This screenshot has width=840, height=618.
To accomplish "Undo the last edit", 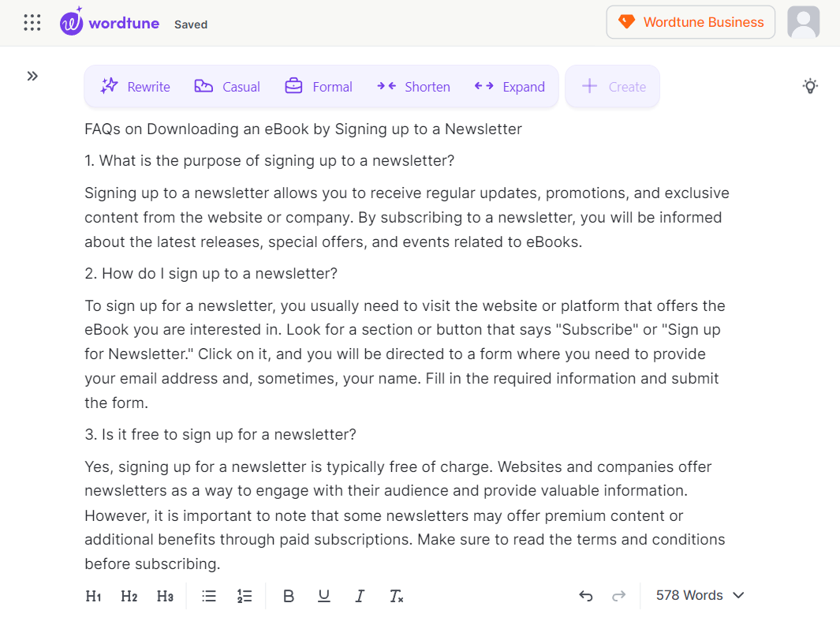I will [x=585, y=595].
